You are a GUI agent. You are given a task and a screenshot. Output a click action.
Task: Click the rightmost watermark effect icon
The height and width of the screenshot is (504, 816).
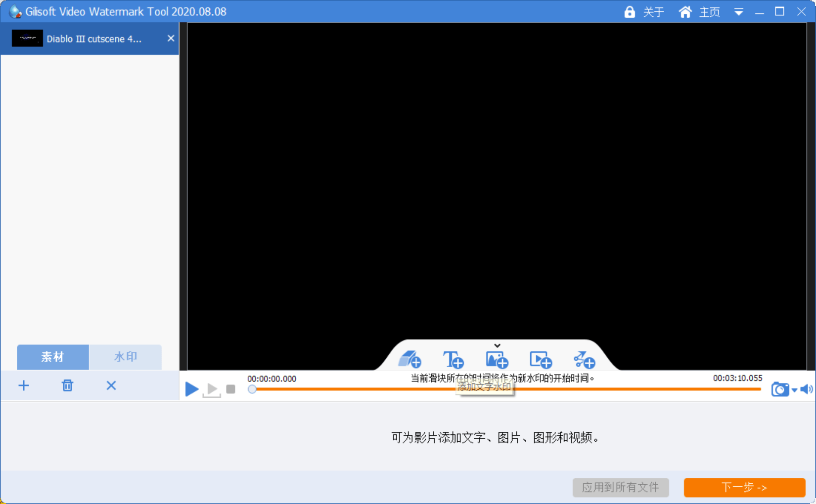point(584,359)
